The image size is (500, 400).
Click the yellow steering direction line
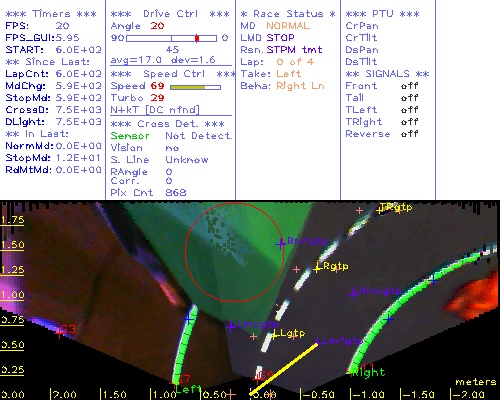pyautogui.click(x=284, y=369)
